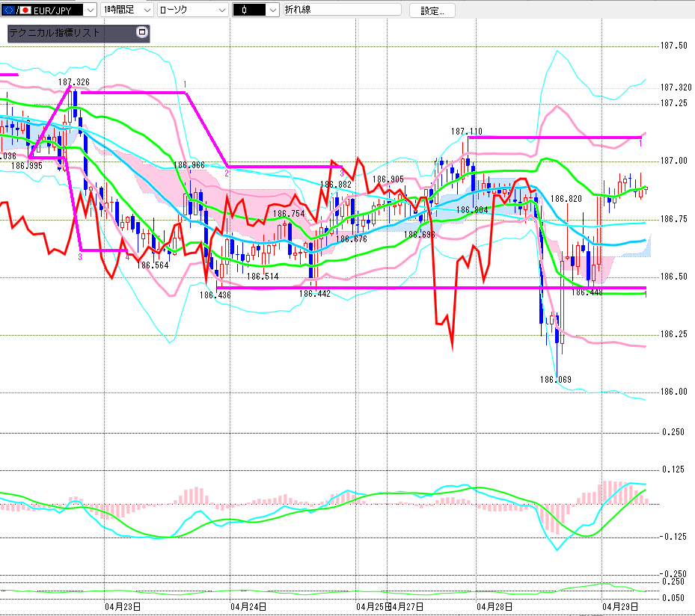Click the 187.326 high price label
Screen dimensions: 695x616
73,81
